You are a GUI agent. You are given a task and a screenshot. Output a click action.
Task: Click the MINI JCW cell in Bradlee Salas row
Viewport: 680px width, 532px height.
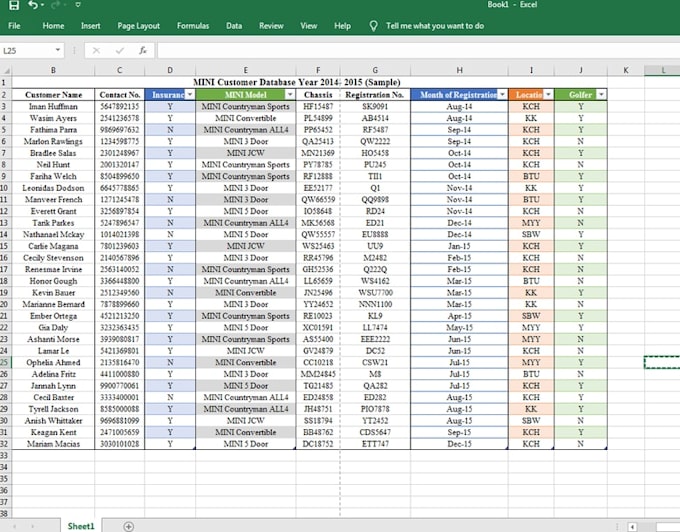(245, 153)
